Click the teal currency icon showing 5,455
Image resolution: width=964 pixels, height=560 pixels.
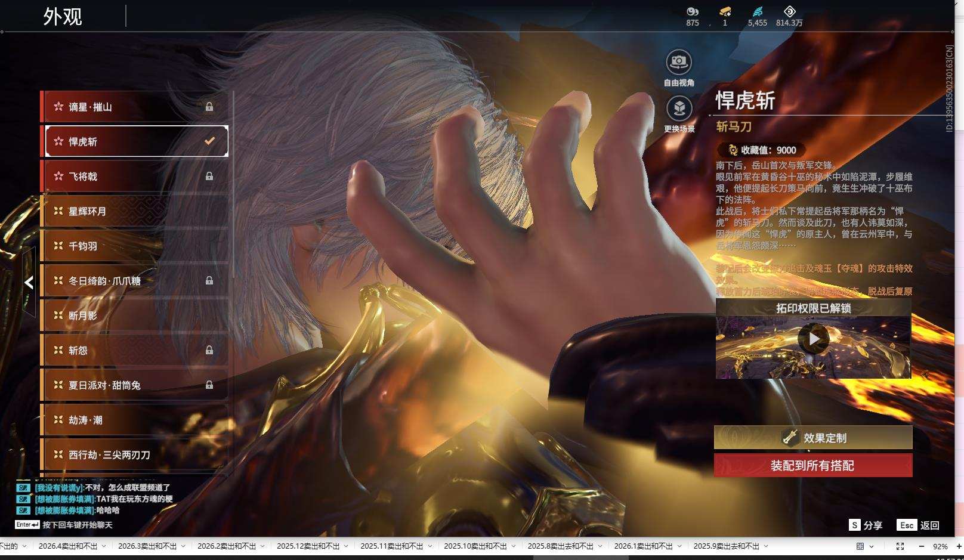coord(757,11)
